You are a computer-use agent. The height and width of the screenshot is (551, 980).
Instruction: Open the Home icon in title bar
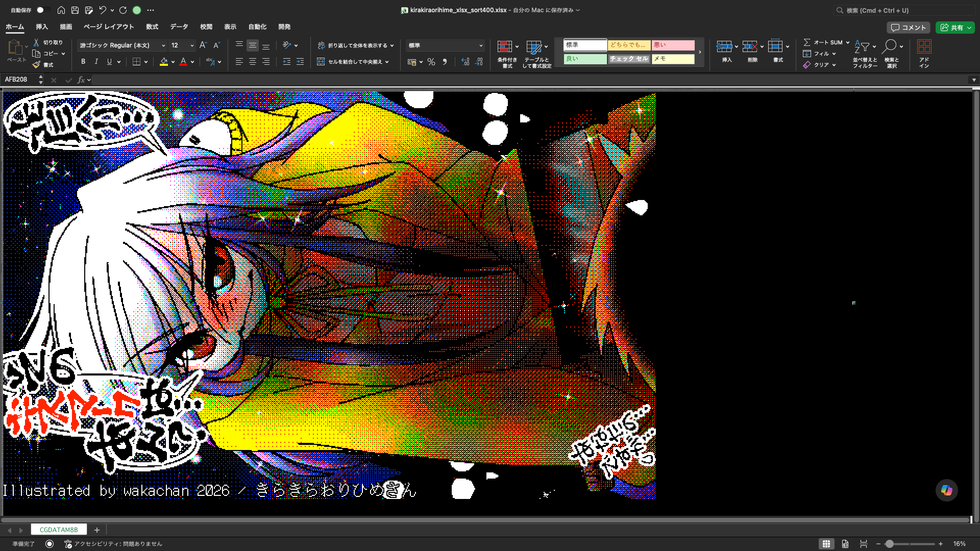click(x=61, y=10)
